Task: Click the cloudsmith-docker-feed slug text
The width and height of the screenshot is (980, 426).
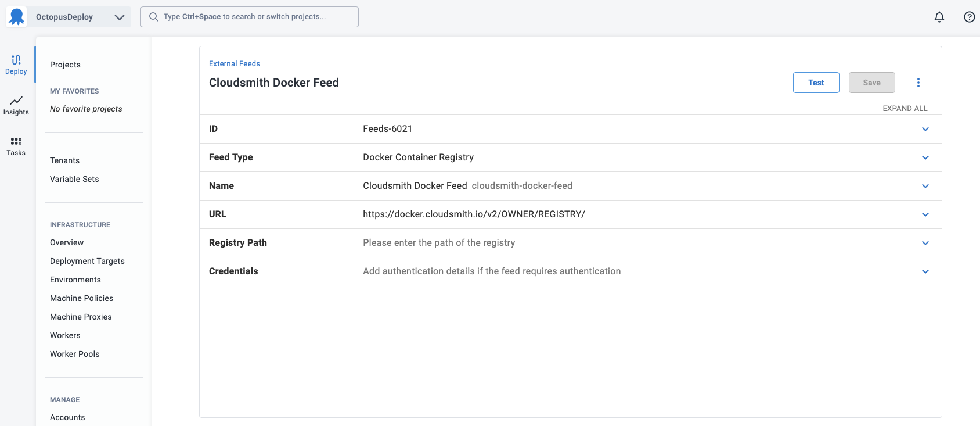Action: click(x=522, y=186)
